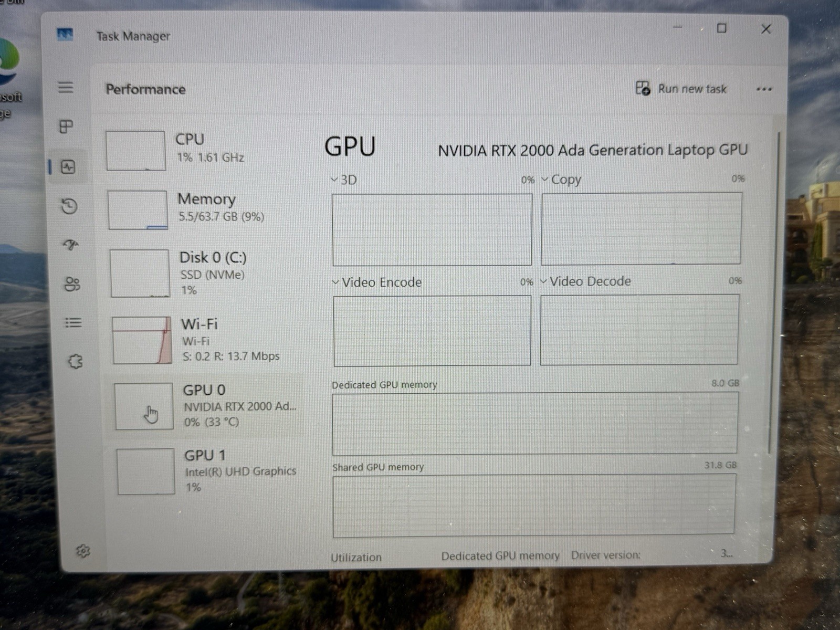Click the NVIDIA RTX 2000 Ada Generation title
Screen dimensions: 840x630
point(593,151)
